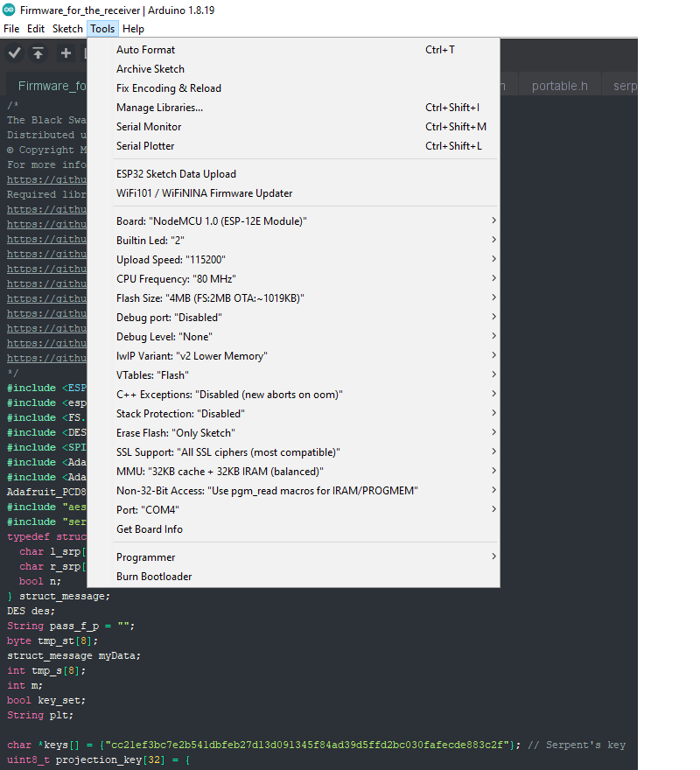Switch to the portable.h tab

pyautogui.click(x=559, y=86)
